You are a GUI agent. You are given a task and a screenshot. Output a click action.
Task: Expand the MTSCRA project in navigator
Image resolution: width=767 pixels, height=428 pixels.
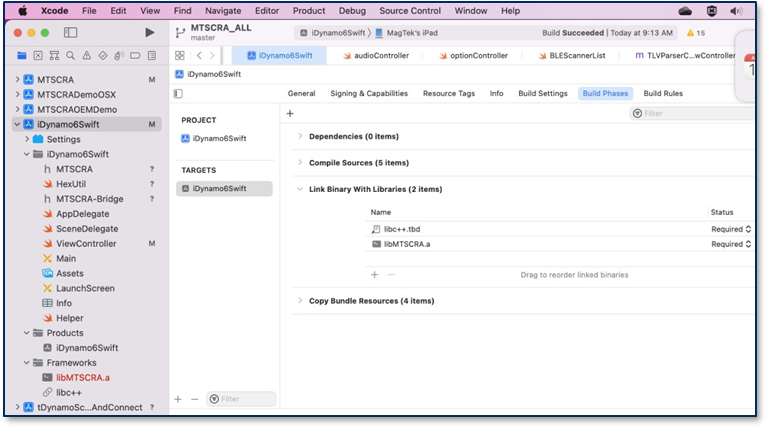pyautogui.click(x=18, y=79)
